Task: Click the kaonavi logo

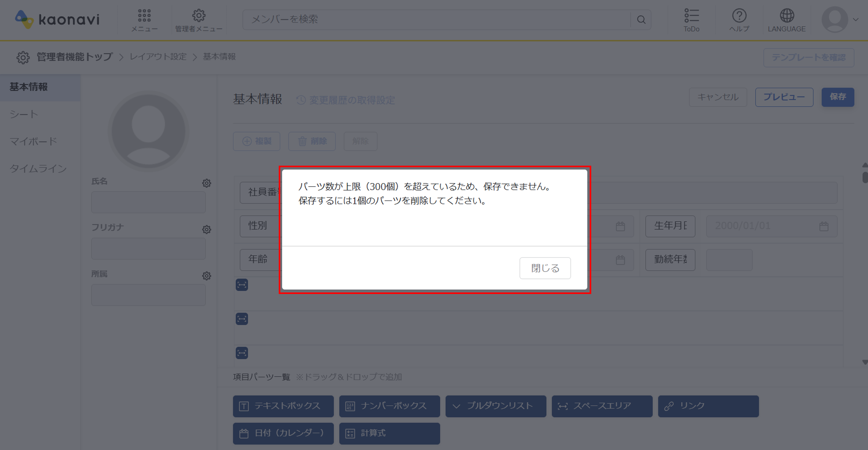Action: pyautogui.click(x=57, y=19)
